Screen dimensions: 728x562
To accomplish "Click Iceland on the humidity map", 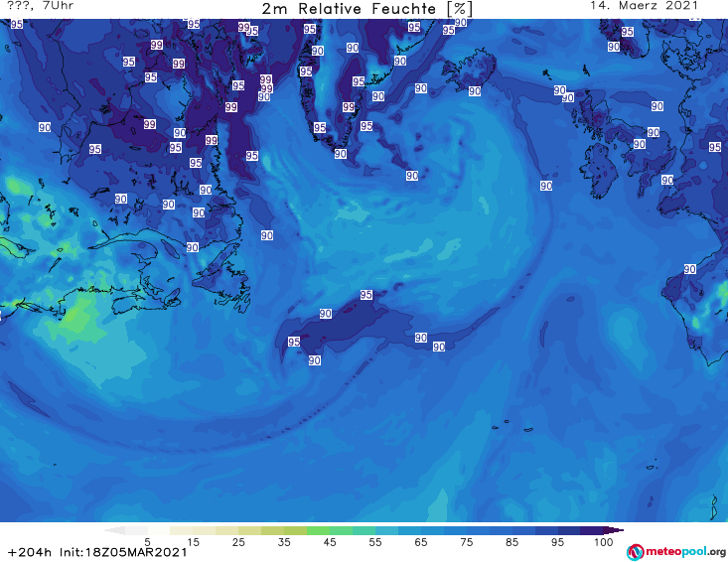I will (x=469, y=71).
